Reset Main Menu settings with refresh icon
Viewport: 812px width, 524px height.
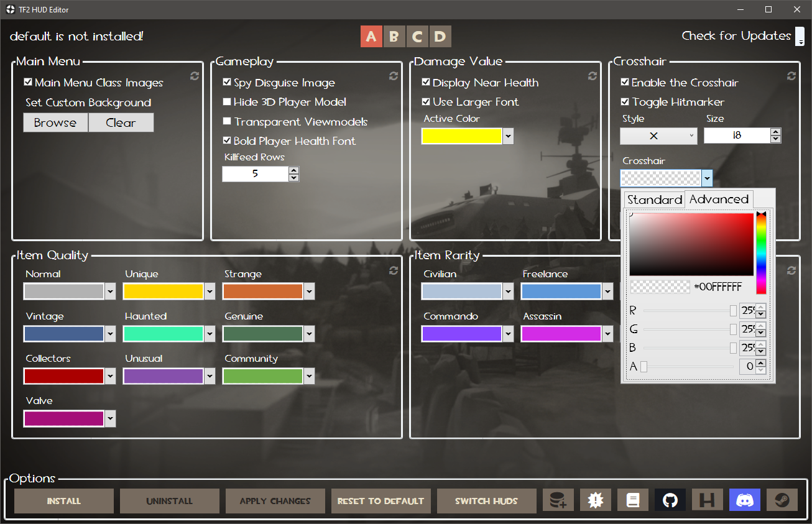195,76
